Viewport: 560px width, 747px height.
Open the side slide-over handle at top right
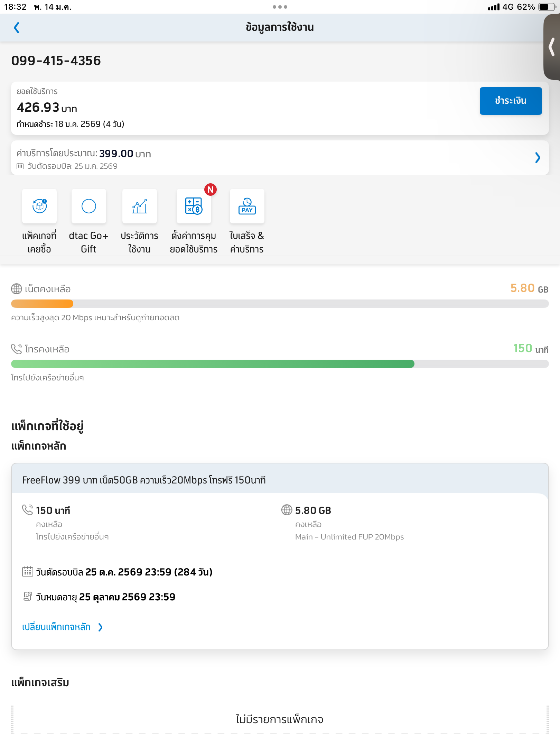point(552,47)
